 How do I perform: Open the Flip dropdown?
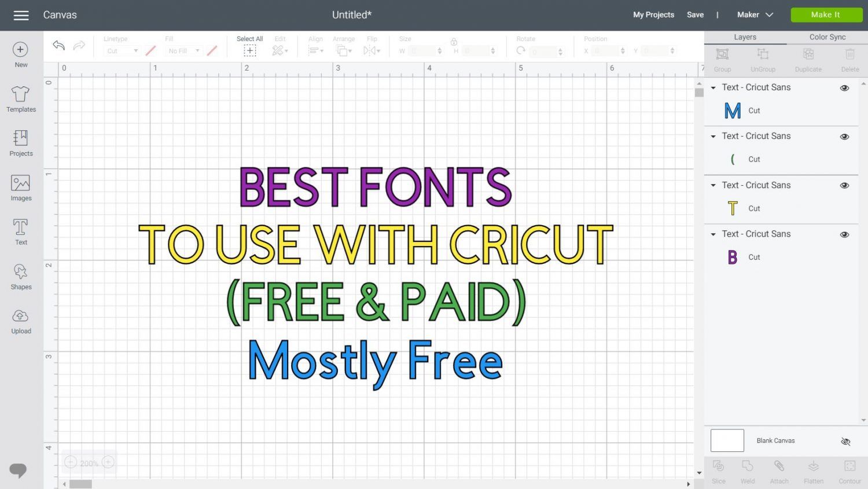[372, 51]
